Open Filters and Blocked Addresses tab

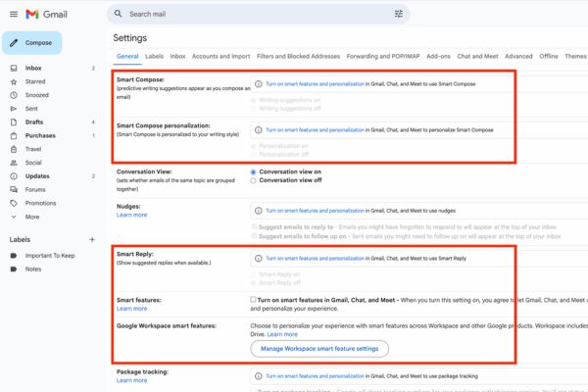pyautogui.click(x=298, y=56)
